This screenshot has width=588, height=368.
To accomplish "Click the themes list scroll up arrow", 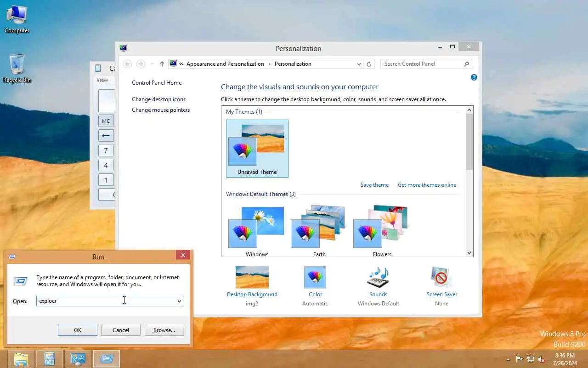I will pyautogui.click(x=469, y=110).
